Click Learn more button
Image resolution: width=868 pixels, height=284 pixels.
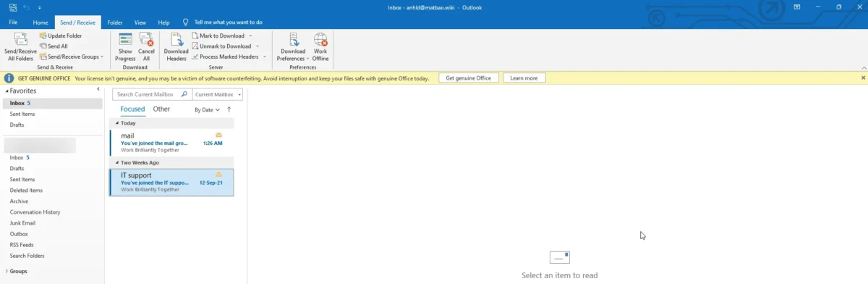(524, 78)
